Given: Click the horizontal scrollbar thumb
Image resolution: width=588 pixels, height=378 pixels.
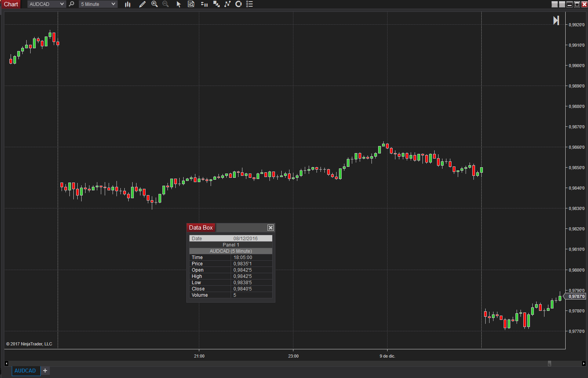Looking at the screenshot, I should [550, 363].
